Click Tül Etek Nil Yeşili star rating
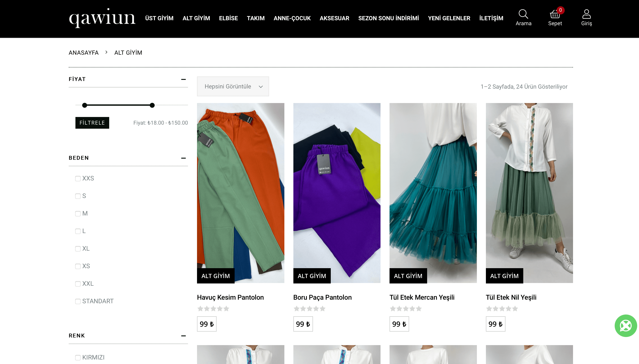Viewport: 639px width, 364px height. pyautogui.click(x=502, y=309)
